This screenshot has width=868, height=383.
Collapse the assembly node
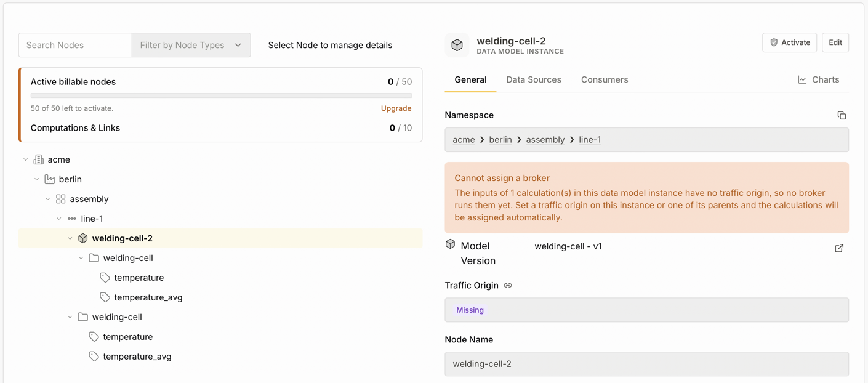pos(48,199)
